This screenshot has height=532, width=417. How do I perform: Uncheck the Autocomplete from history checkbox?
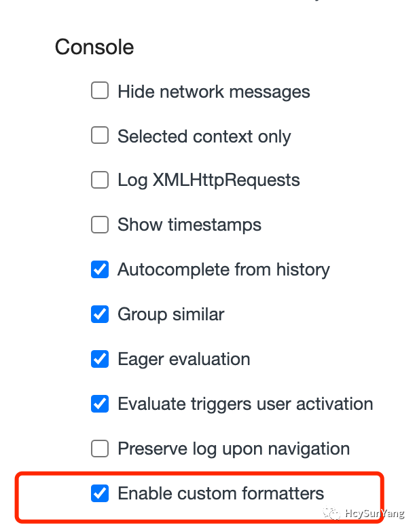click(100, 269)
